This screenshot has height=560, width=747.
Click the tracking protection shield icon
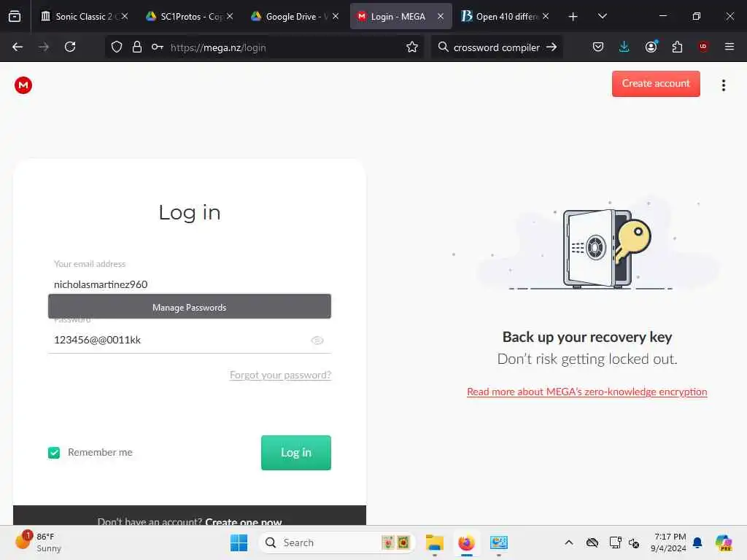(117, 47)
